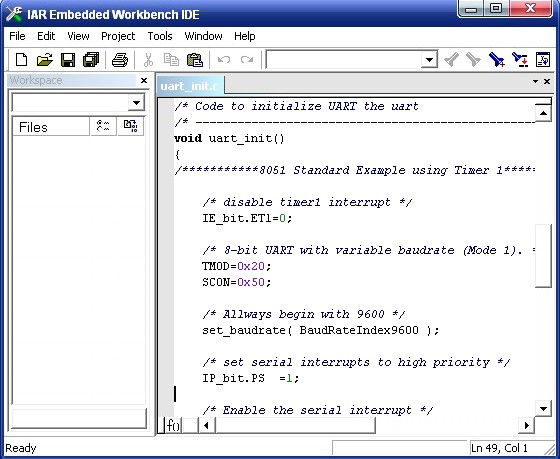The image size is (560, 459).
Task: Toggle bookmark with the blue pin icon
Action: [x=497, y=60]
